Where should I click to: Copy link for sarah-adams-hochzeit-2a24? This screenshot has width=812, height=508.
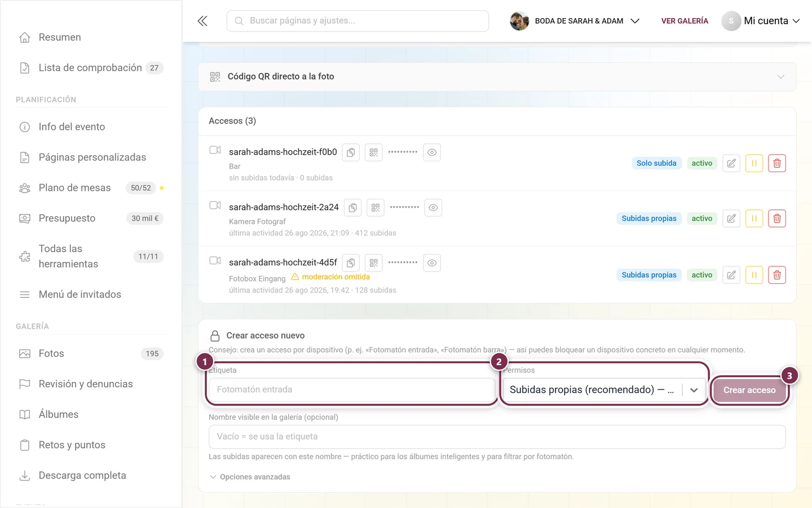(352, 208)
